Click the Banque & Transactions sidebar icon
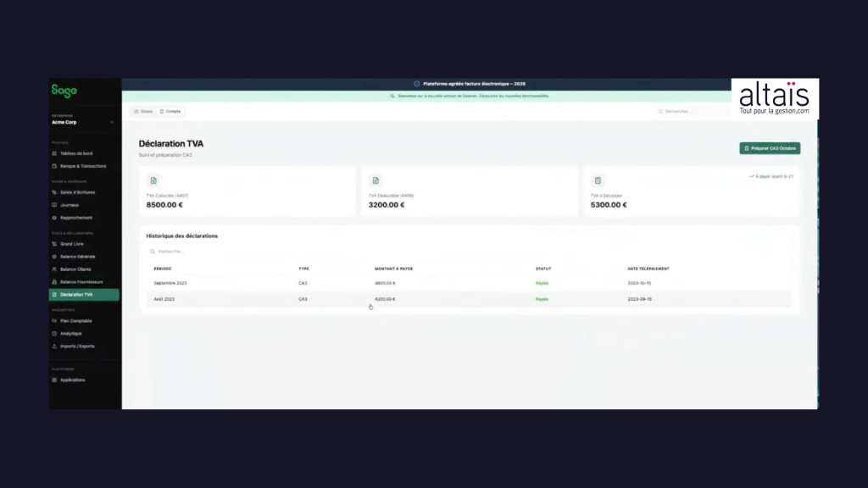Screen dimensions: 868x488 (x=54, y=166)
